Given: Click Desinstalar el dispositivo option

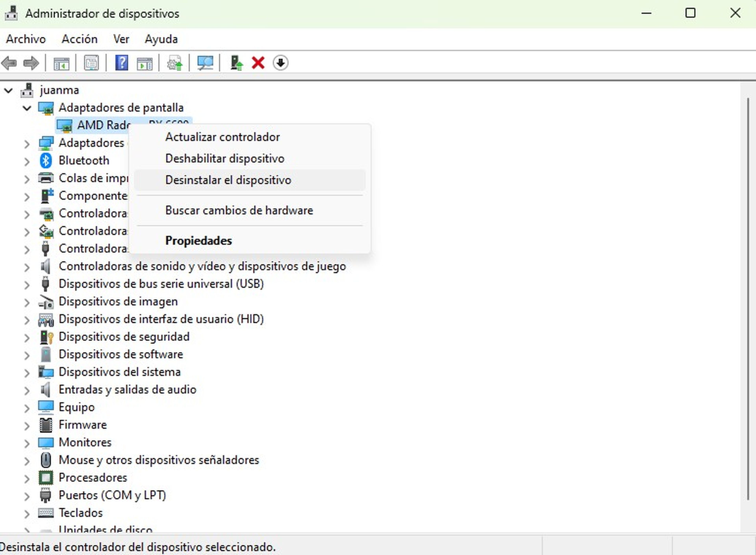Looking at the screenshot, I should [228, 180].
